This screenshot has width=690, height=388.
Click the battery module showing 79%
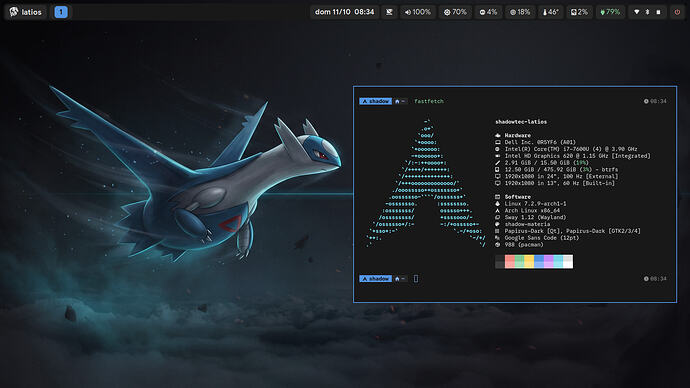coord(610,12)
